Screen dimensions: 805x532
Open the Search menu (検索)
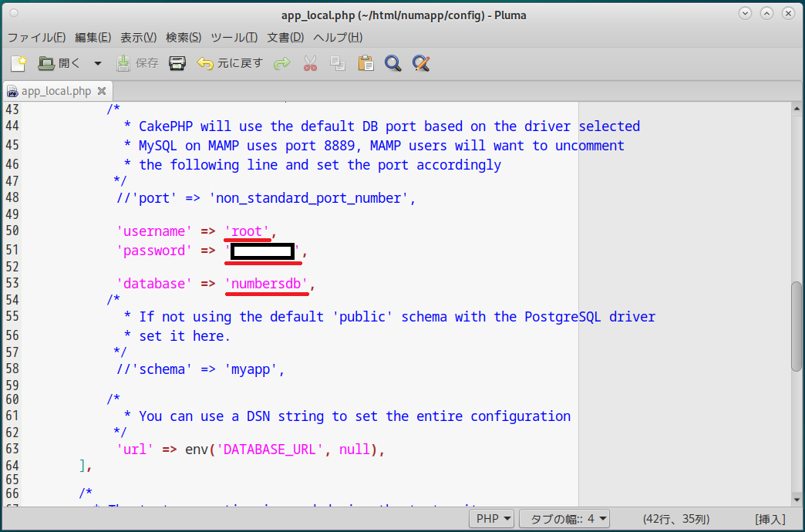click(x=184, y=37)
